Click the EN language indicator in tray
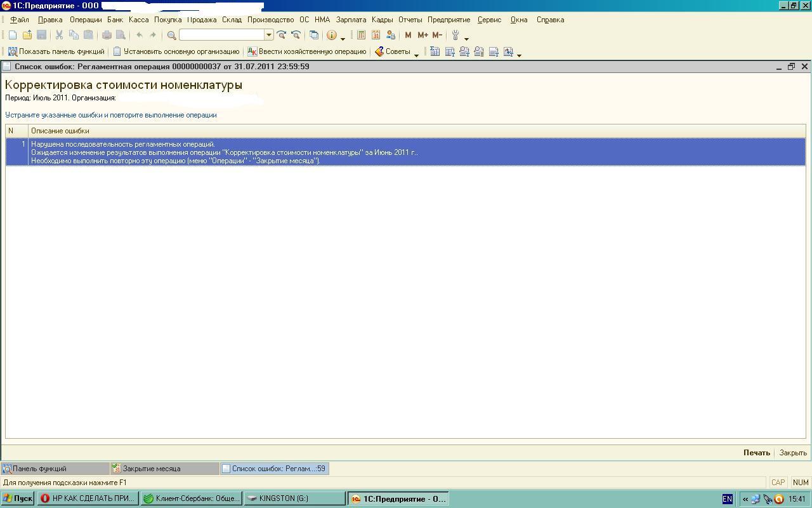 tap(727, 499)
